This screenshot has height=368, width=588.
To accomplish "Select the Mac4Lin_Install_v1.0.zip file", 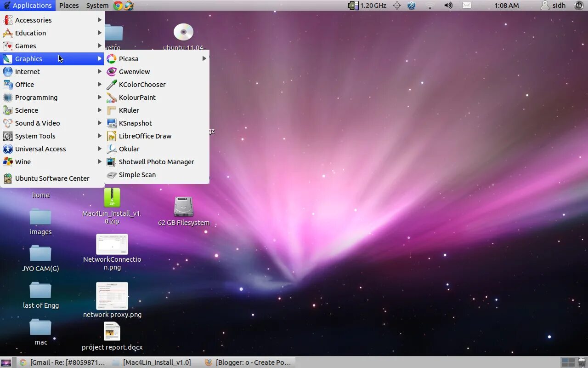I will [x=112, y=198].
